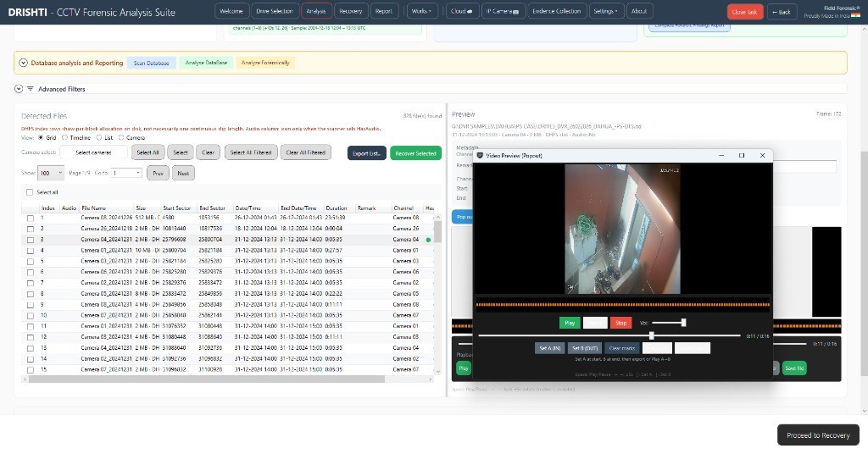The image size is (868, 454).
Task: Click the Detected Files vertical scrollbar
Action: [437, 231]
